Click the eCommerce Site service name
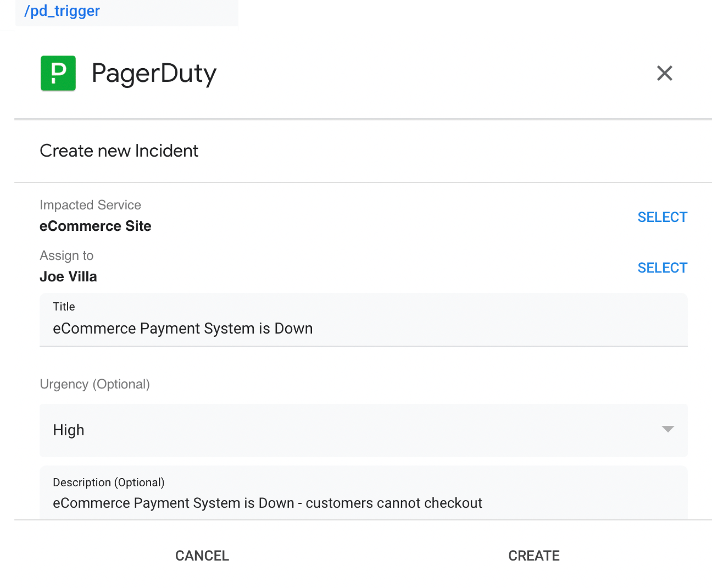This screenshot has width=712, height=588. tap(96, 226)
